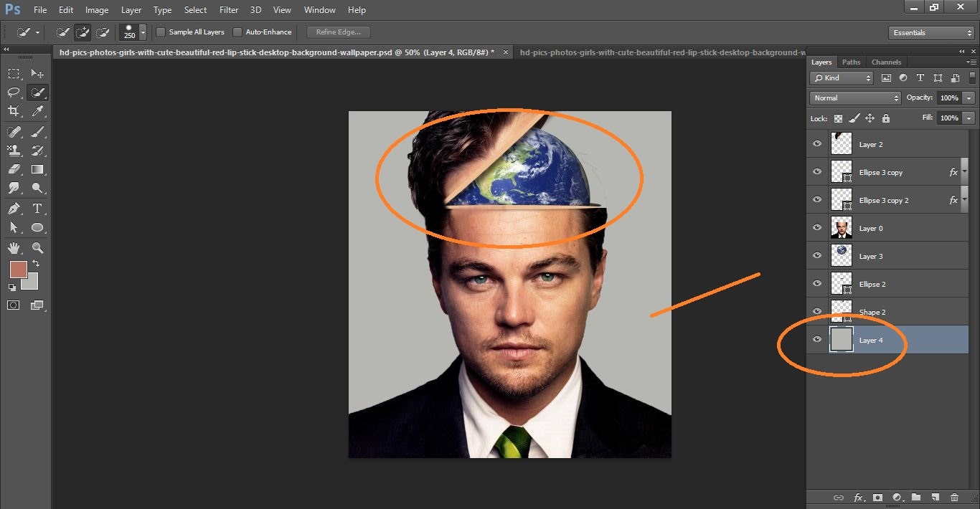Image resolution: width=980 pixels, height=509 pixels.
Task: Open the new adjustment layer menu
Action: [896, 497]
